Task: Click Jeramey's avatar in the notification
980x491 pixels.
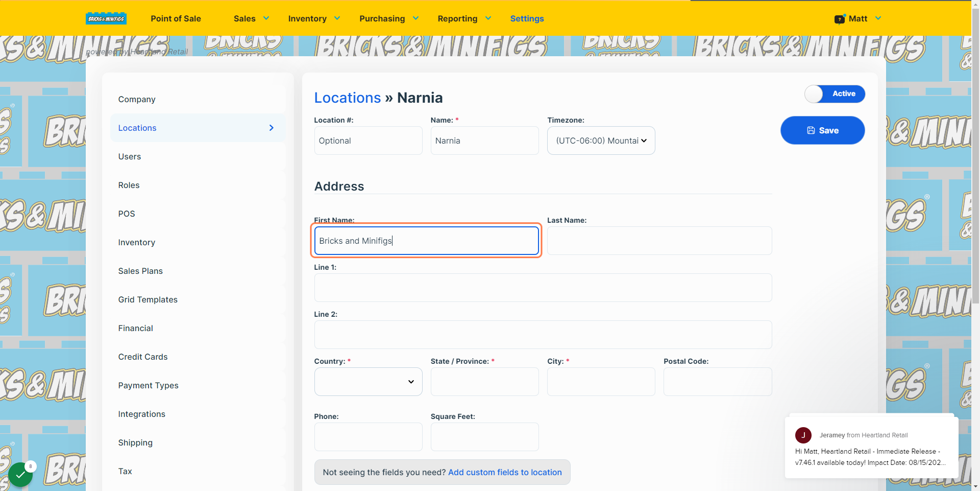Action: [x=803, y=435]
